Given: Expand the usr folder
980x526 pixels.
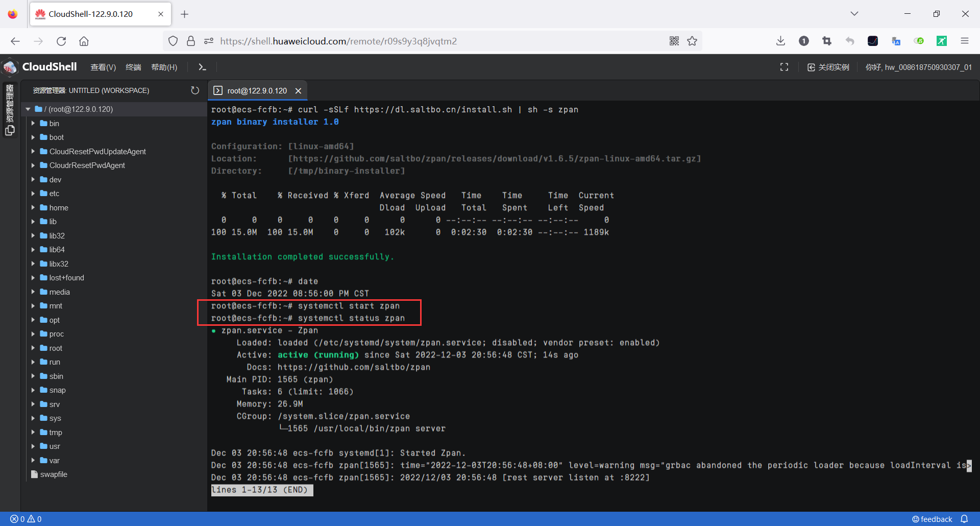Looking at the screenshot, I should 33,446.
